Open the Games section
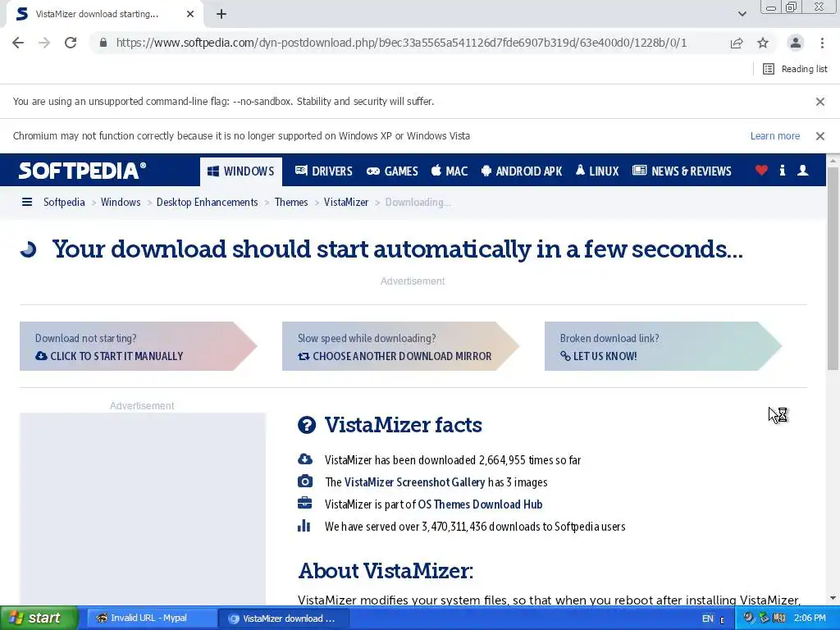 pos(392,171)
